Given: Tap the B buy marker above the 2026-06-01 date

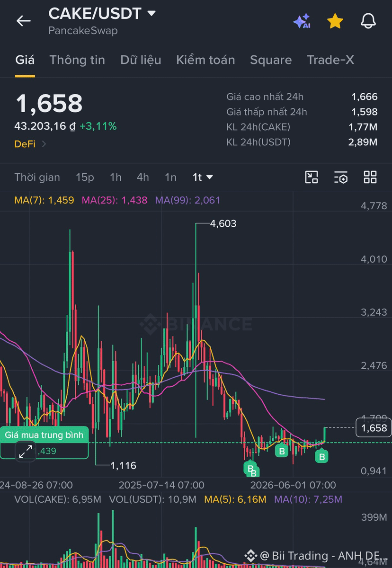Looking at the screenshot, I should pyautogui.click(x=282, y=451).
